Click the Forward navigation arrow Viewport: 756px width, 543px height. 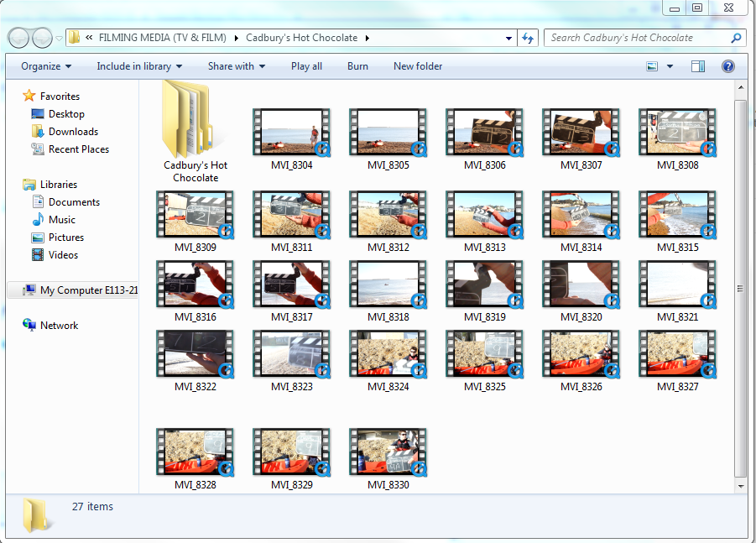(43, 38)
